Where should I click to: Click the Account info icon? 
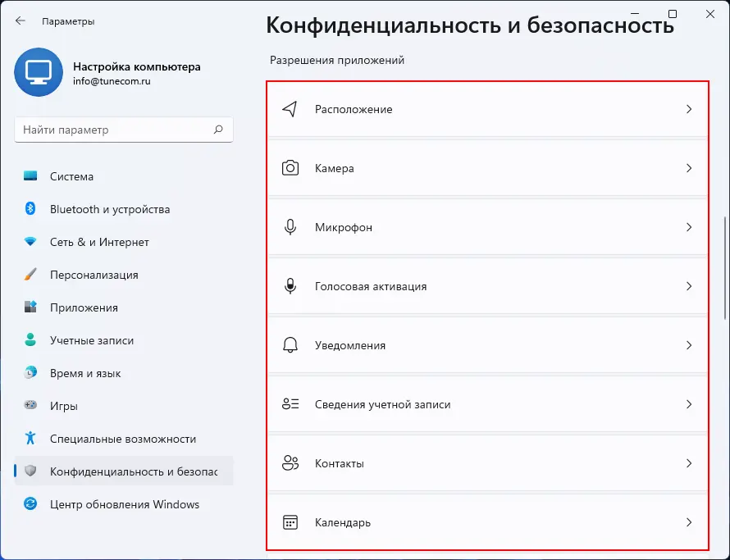pos(290,404)
